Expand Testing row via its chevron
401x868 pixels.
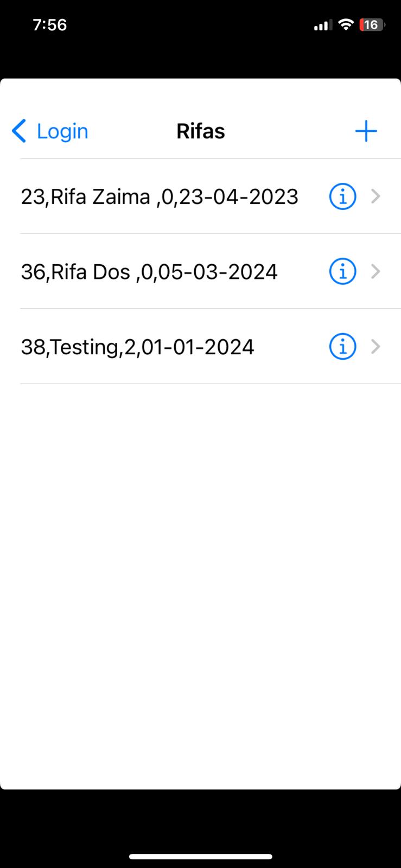[x=375, y=347]
